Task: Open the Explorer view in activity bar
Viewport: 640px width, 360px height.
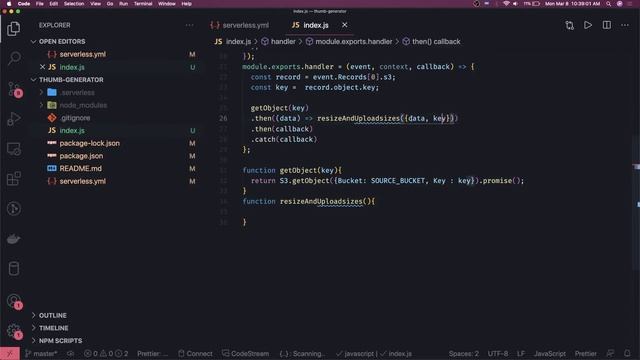Action: 13,29
